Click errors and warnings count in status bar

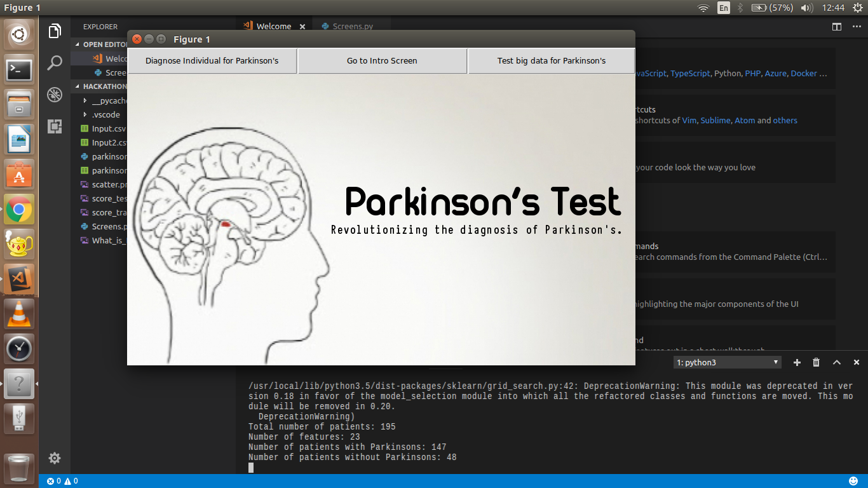point(62,481)
